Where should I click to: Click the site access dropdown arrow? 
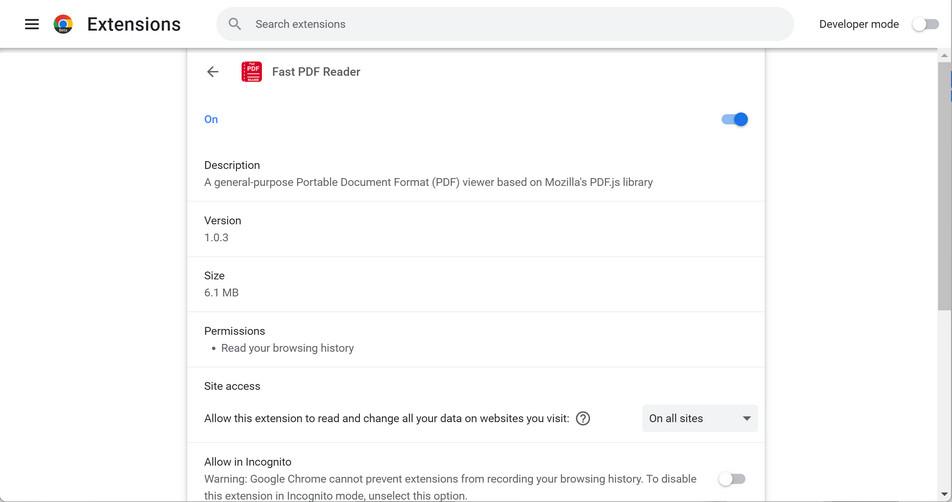click(746, 419)
